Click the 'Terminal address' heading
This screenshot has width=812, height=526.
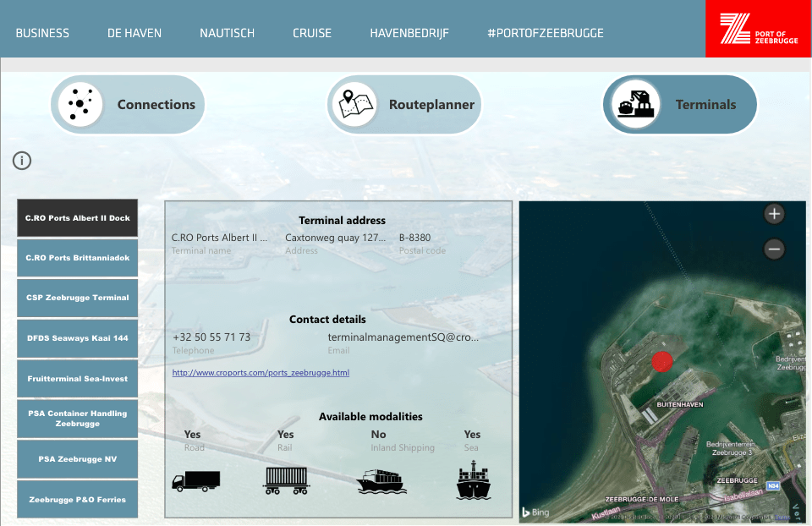(x=343, y=220)
